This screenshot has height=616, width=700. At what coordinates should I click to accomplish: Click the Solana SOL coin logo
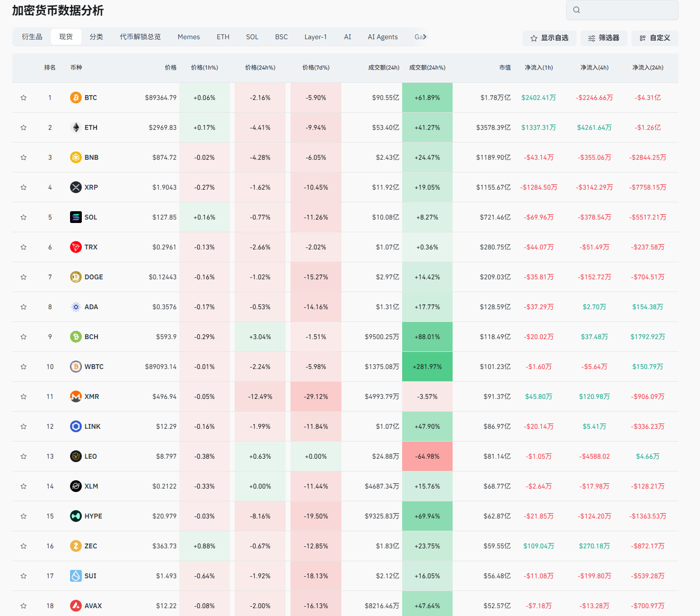tap(75, 217)
